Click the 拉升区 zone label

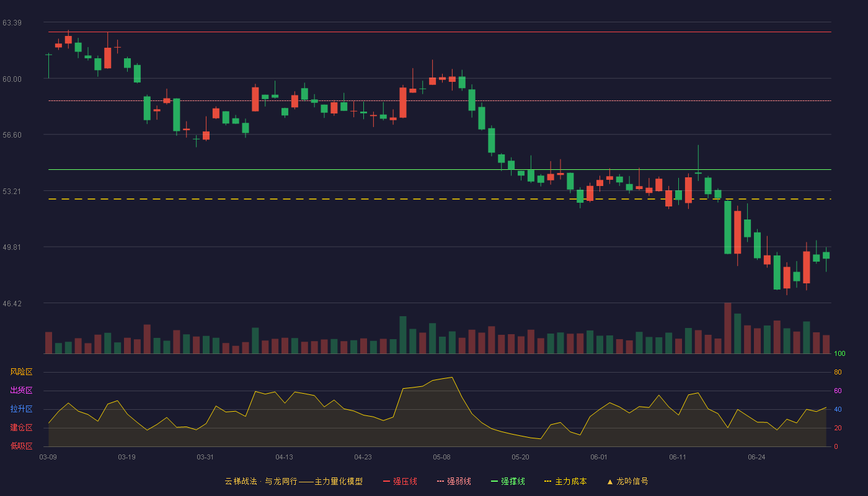(x=21, y=409)
